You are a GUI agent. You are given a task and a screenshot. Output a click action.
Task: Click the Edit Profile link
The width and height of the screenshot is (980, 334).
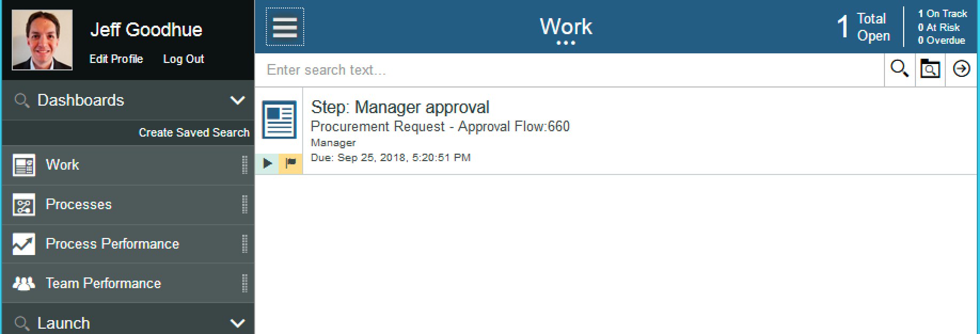(x=116, y=59)
